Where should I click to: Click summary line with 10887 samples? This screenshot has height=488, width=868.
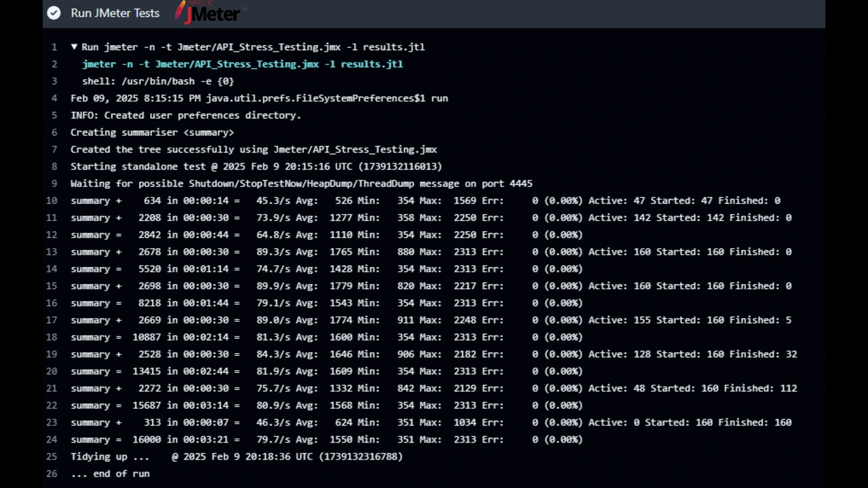click(327, 337)
